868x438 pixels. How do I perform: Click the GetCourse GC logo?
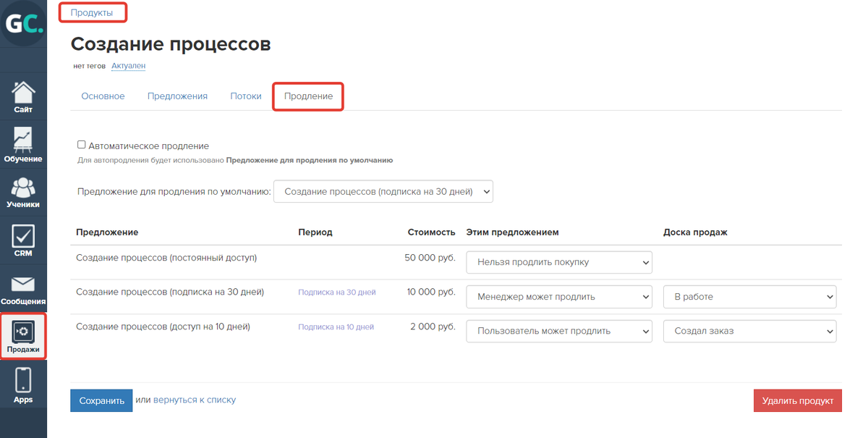[x=23, y=24]
